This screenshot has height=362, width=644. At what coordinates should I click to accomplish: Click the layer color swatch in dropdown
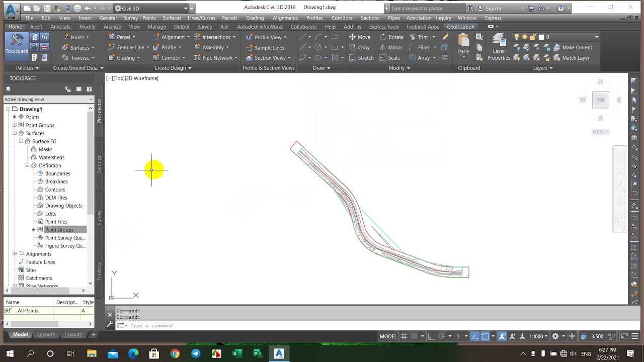pos(541,37)
